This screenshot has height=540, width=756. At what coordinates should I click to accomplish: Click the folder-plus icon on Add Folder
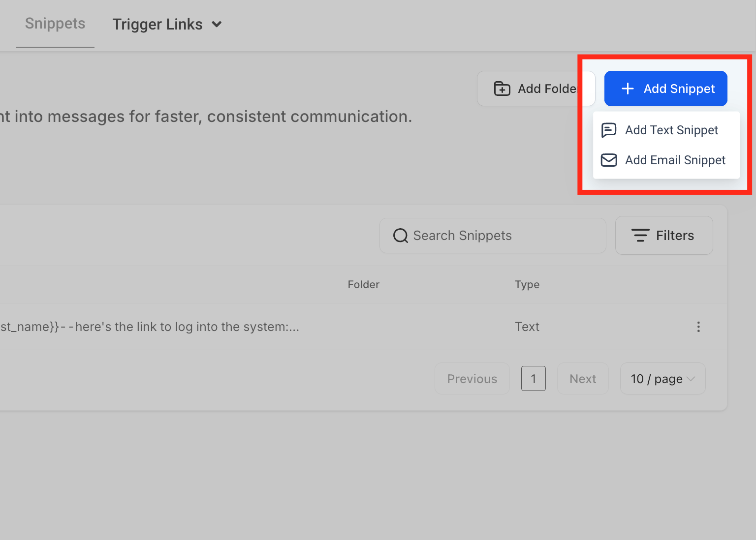[x=502, y=89]
